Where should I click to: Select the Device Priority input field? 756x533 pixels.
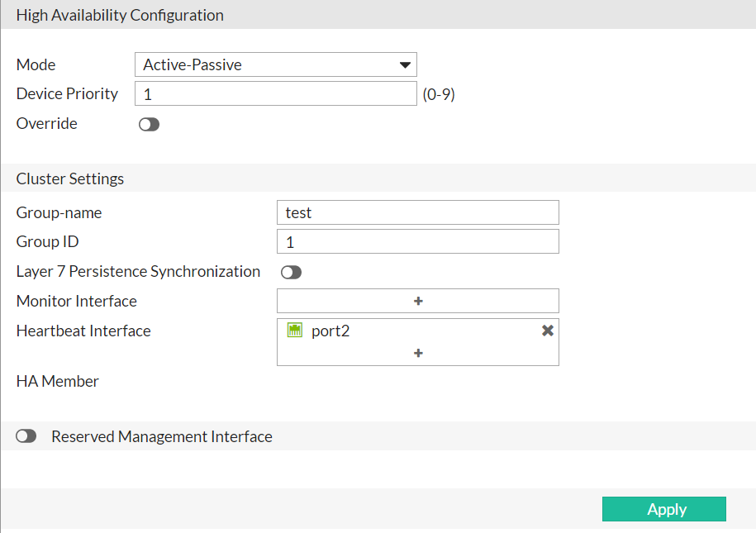point(275,93)
